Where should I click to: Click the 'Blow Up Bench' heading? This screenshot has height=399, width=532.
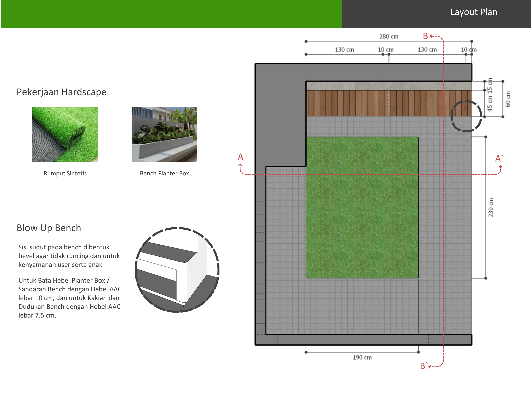point(49,228)
